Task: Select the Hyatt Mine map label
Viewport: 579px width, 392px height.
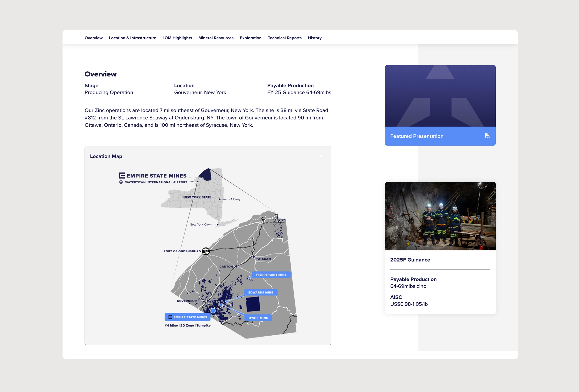Action: (258, 318)
